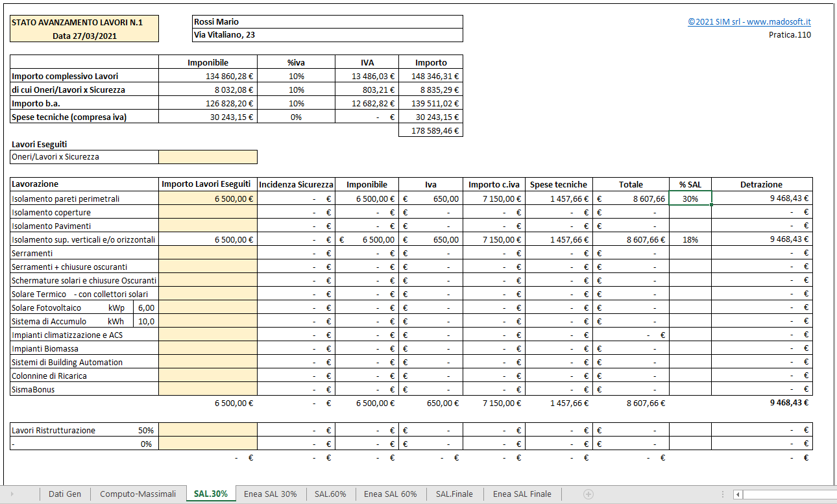Select Importo complessivo Lavori imponibile 134 860,28 €

(x=208, y=76)
